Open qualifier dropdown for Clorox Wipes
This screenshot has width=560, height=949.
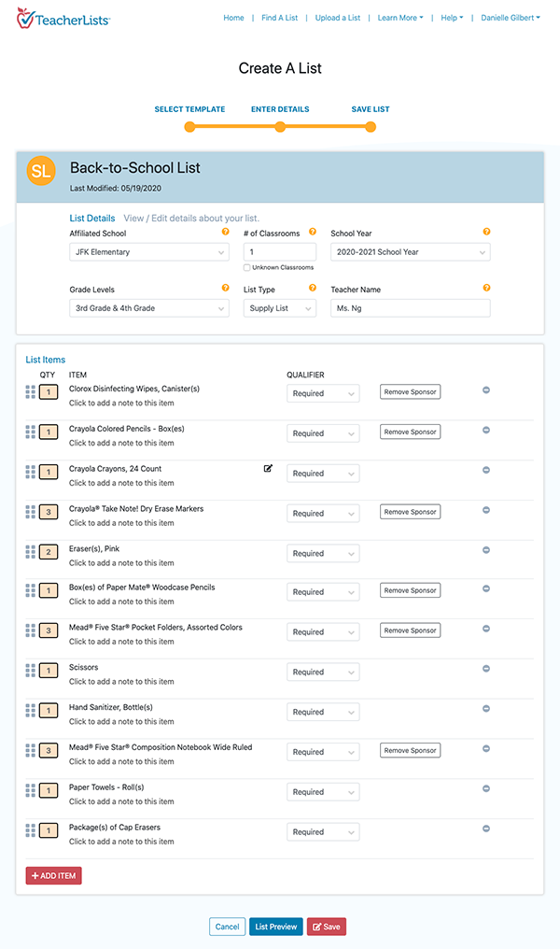coord(323,393)
